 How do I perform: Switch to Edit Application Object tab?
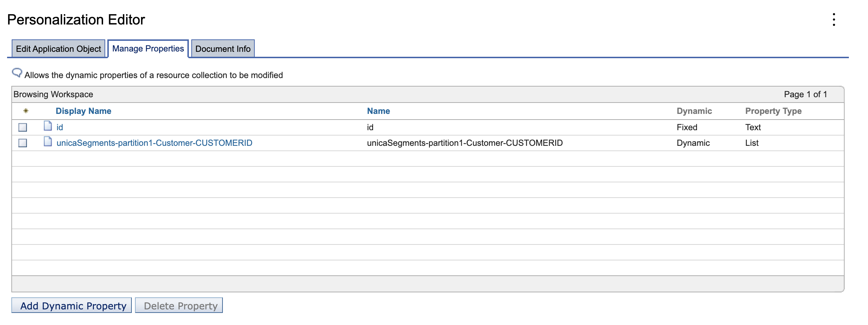pos(58,48)
